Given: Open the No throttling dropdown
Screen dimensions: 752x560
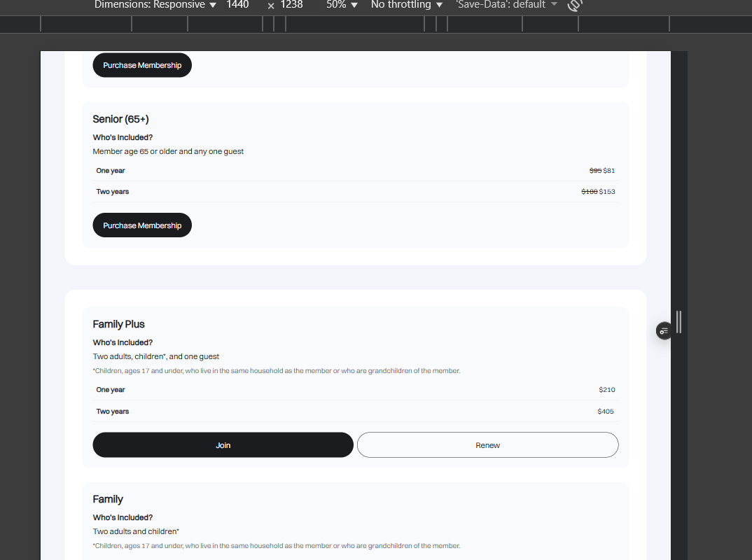Looking at the screenshot, I should [x=407, y=5].
